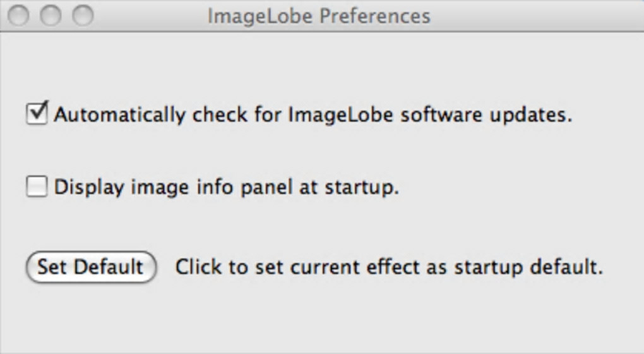Close the ImageLobe Preferences window
This screenshot has height=354, width=644.
coord(20,16)
